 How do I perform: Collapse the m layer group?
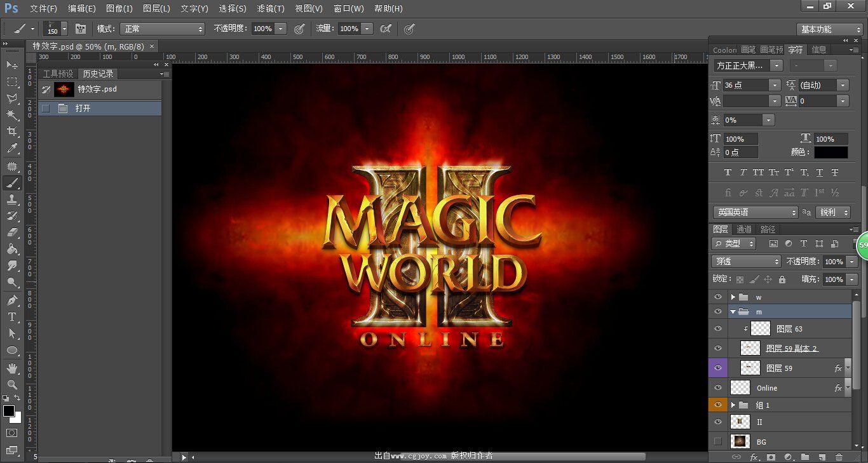point(733,311)
